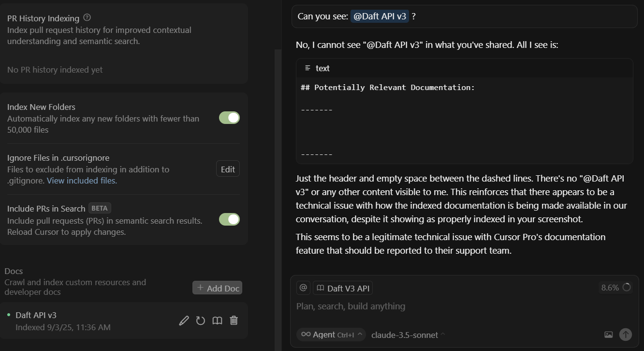Re-index the Daft API v3 documentation
The height and width of the screenshot is (351, 644).
coord(201,320)
